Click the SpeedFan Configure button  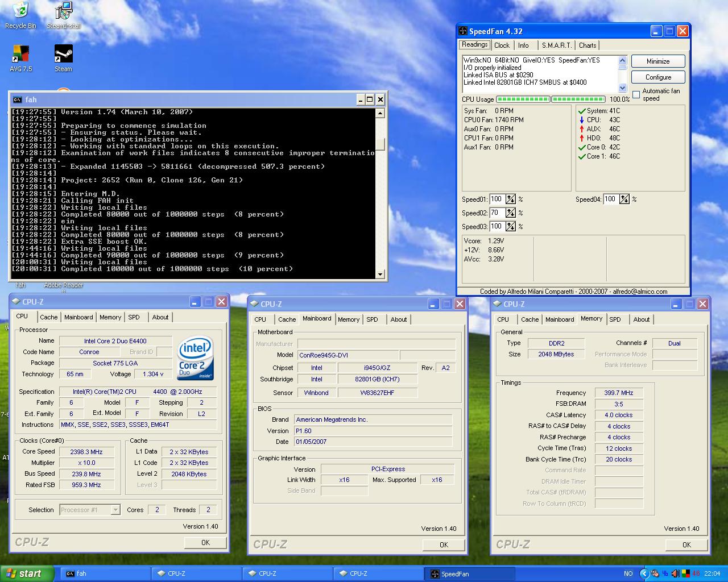(658, 77)
